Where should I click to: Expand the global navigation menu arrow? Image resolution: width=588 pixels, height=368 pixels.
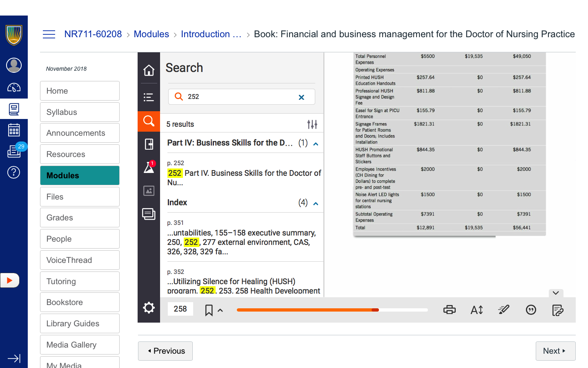point(14,359)
